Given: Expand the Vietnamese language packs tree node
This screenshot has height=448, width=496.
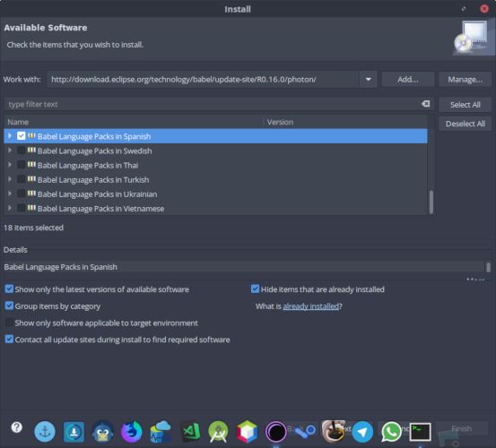Looking at the screenshot, I should point(10,208).
